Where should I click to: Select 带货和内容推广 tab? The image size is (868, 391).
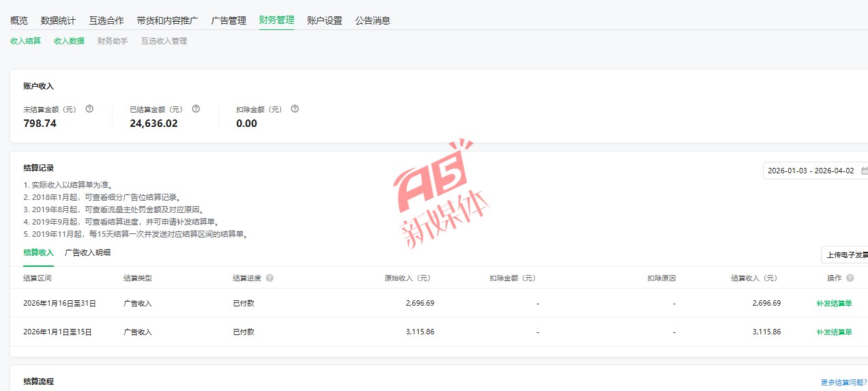(167, 20)
